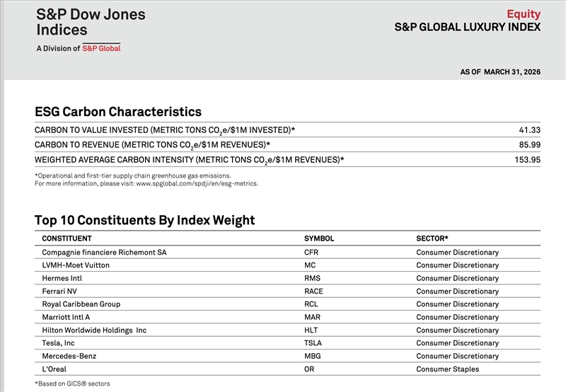566x392 pixels.
Task: Select the CFR symbol cell
Action: pyautogui.click(x=311, y=253)
